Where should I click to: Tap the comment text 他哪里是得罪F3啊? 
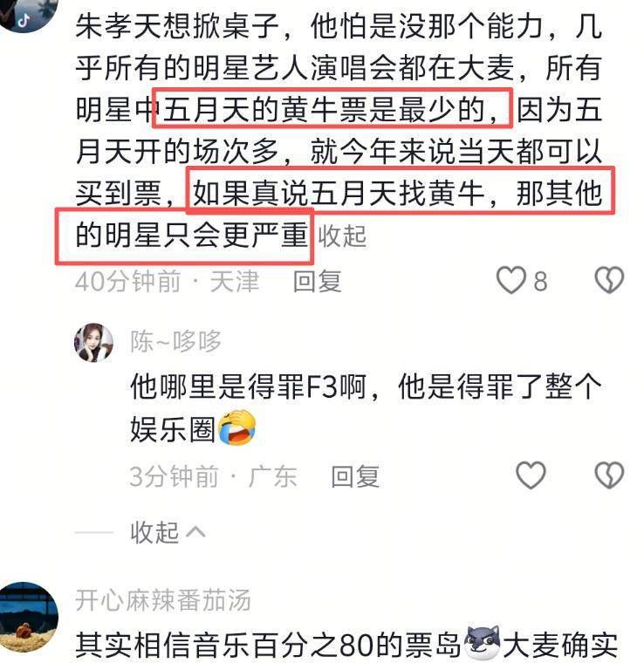[x=248, y=386]
